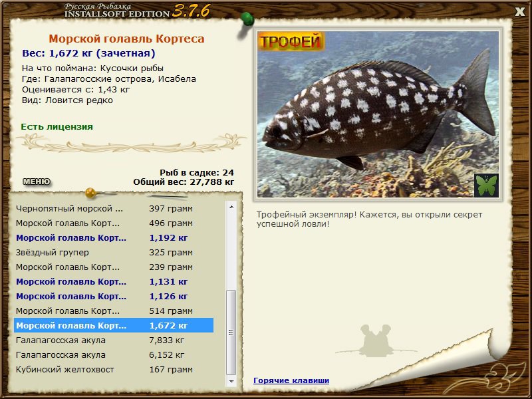Screen dimensions: 532x399
Task: Select the Морской голавль 239 грамм row
Action: 114,267
